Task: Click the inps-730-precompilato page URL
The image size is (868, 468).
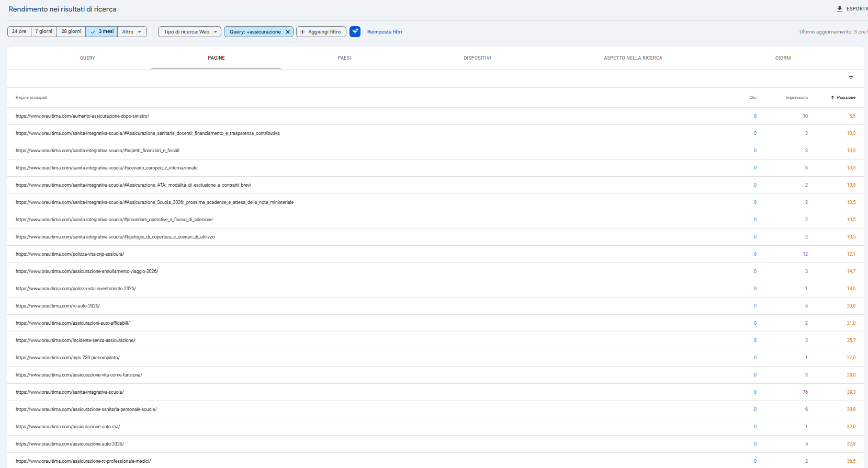Action: (x=67, y=358)
